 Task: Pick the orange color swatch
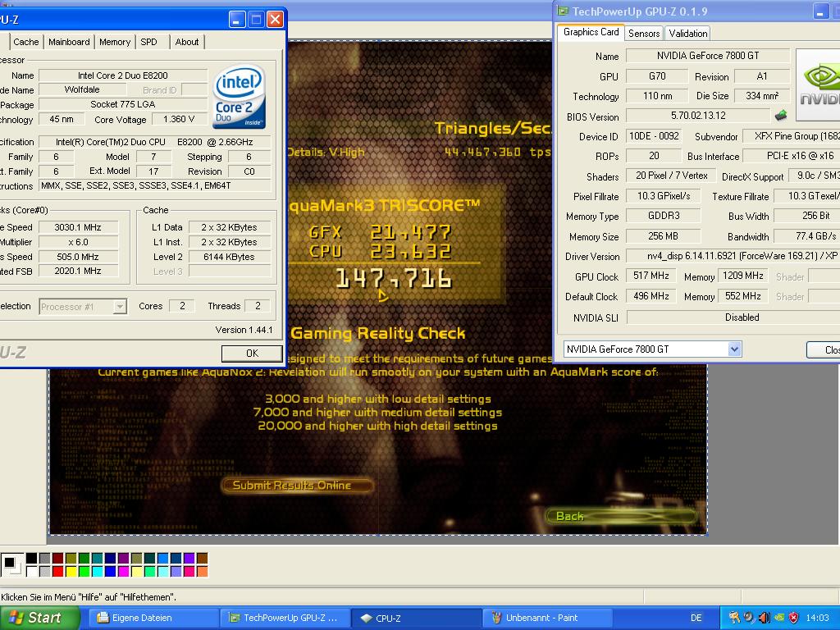pyautogui.click(x=202, y=572)
